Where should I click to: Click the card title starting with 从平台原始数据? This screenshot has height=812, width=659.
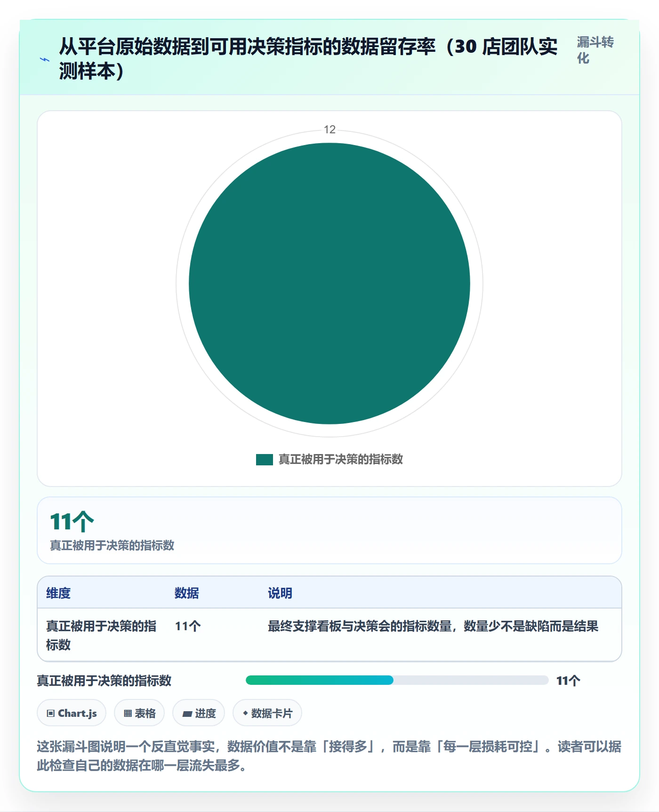[308, 59]
